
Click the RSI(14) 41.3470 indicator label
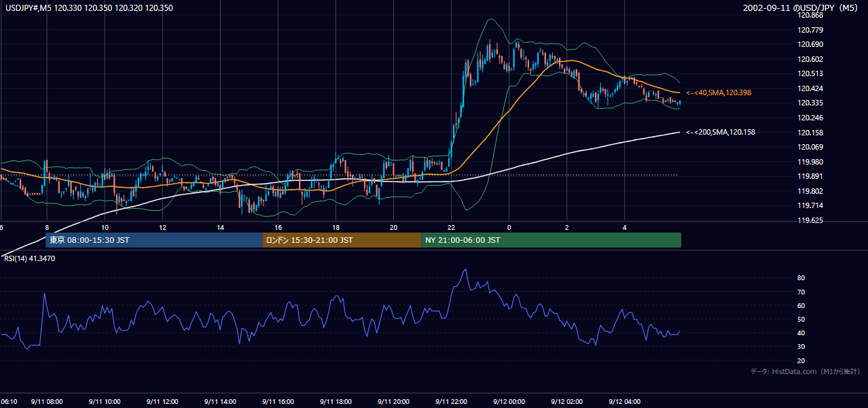point(30,258)
